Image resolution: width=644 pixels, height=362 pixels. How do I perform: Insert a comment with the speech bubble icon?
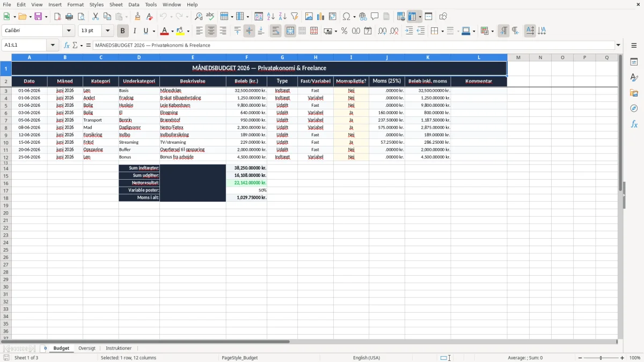pos(375,17)
